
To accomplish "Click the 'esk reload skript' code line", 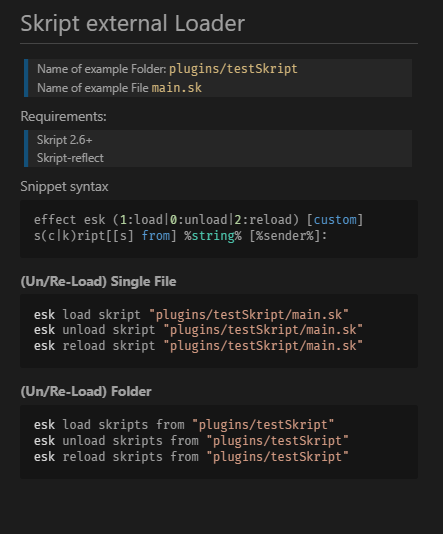I will (x=198, y=346).
